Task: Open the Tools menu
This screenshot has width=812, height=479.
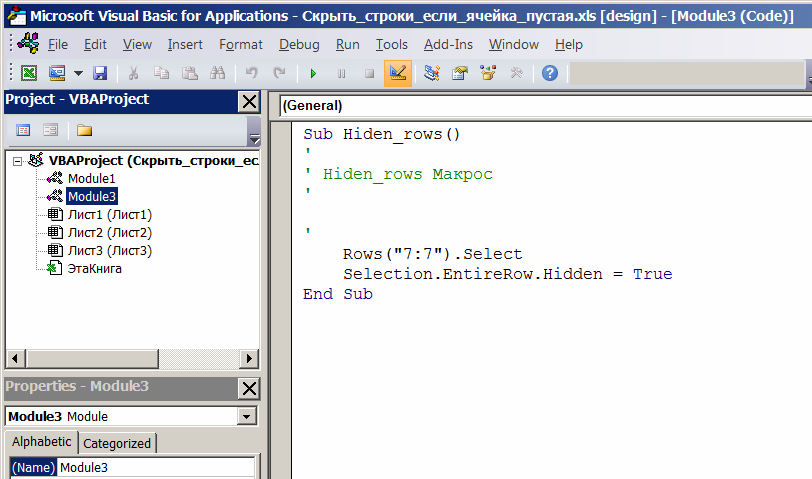Action: (392, 45)
